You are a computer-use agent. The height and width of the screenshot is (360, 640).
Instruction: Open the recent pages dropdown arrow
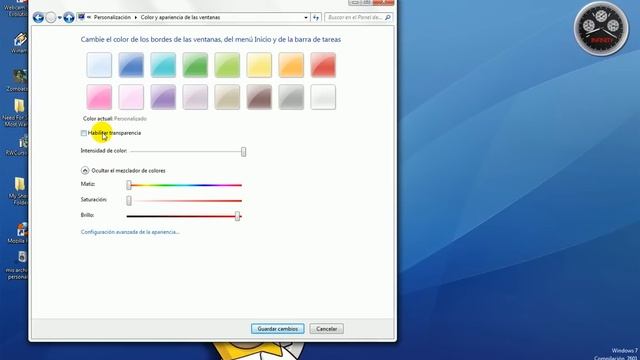[60, 18]
